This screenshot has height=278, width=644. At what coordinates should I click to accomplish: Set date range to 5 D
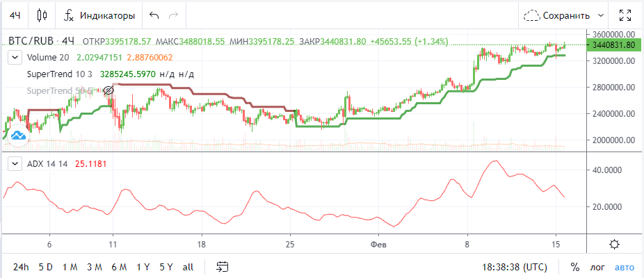tap(46, 268)
